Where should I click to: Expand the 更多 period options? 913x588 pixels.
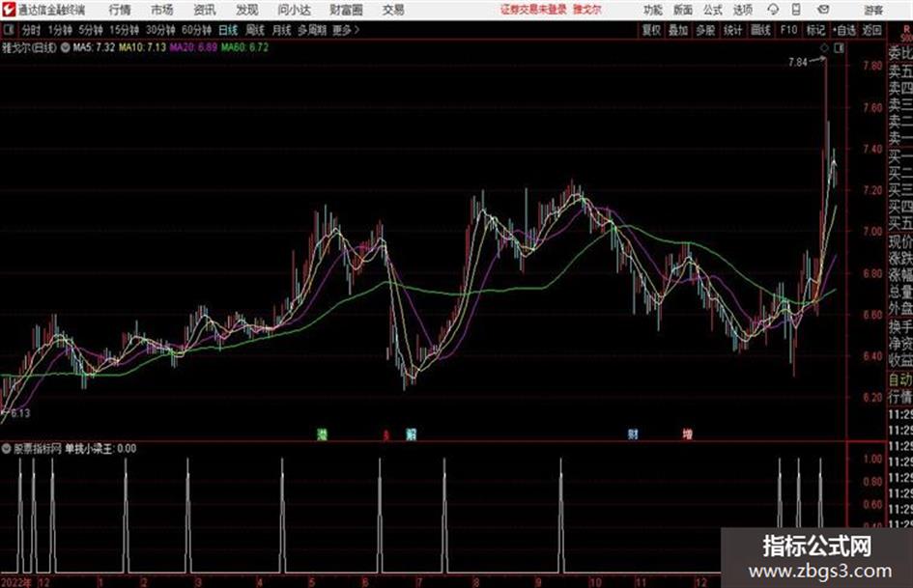[346, 30]
